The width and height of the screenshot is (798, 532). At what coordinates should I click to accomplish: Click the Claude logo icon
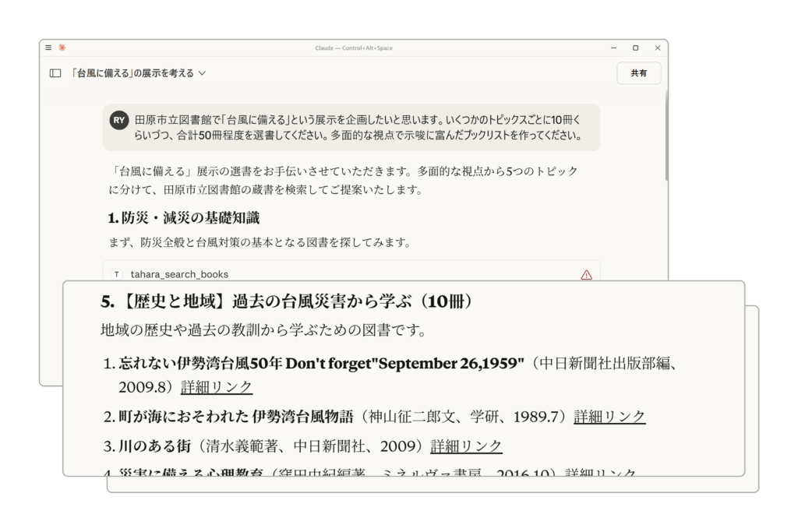[x=62, y=48]
